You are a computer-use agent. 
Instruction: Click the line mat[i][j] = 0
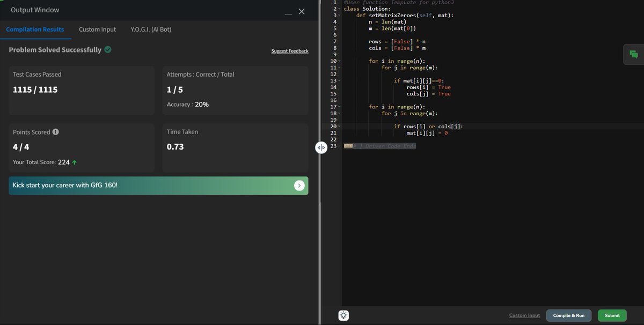(427, 133)
